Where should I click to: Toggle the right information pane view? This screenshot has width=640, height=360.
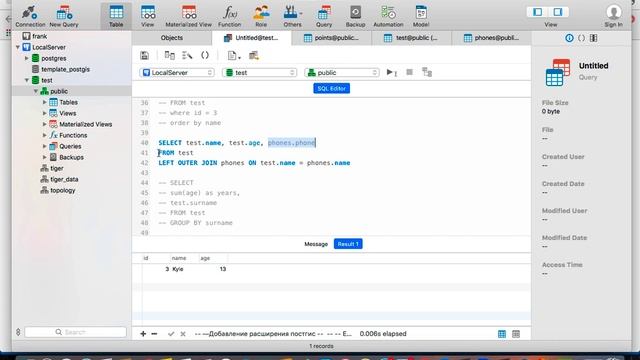(x=558, y=12)
